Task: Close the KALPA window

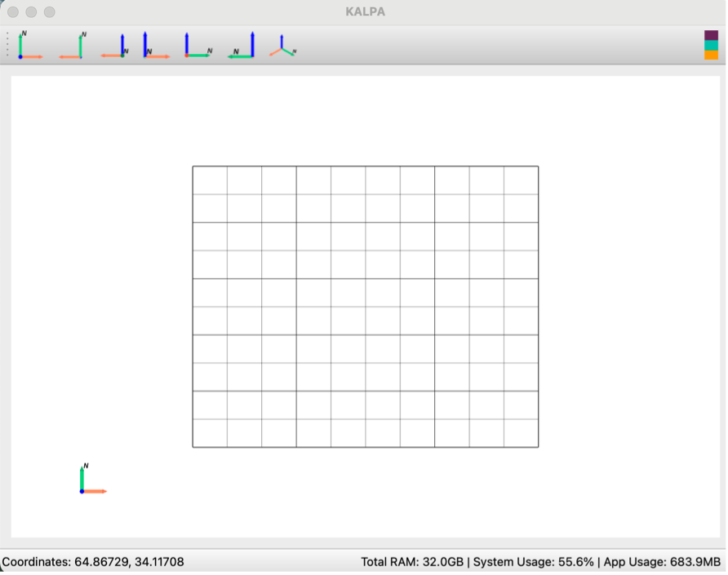Action: click(13, 12)
